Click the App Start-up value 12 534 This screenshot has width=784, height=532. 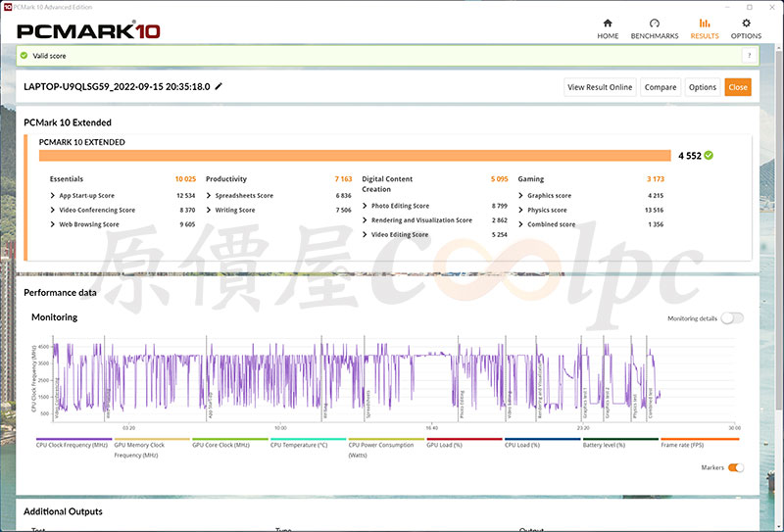pos(185,196)
